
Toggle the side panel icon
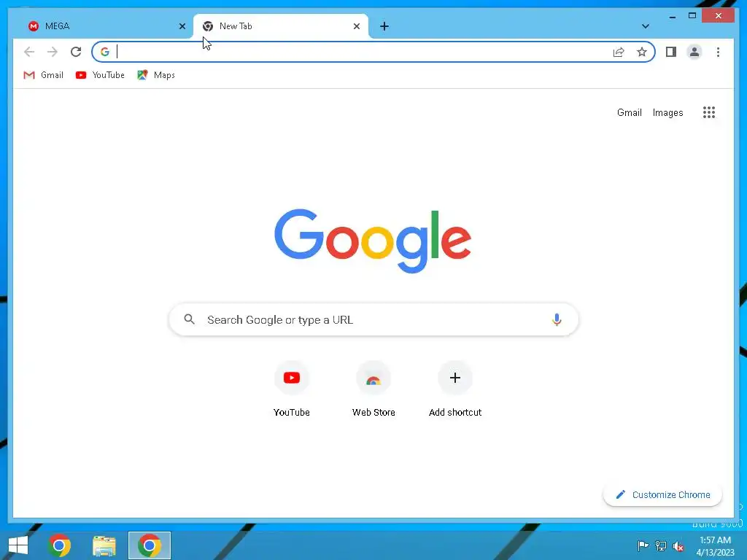tap(671, 52)
